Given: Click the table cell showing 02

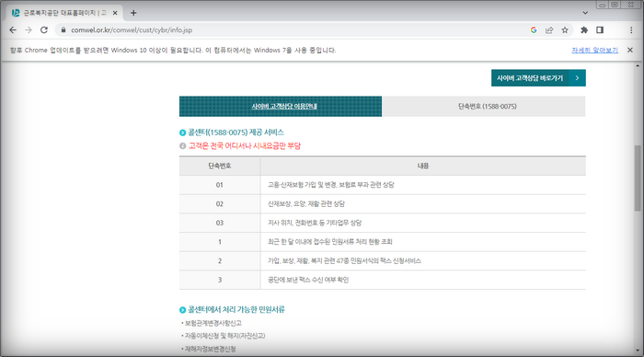Looking at the screenshot, I should click(220, 203).
